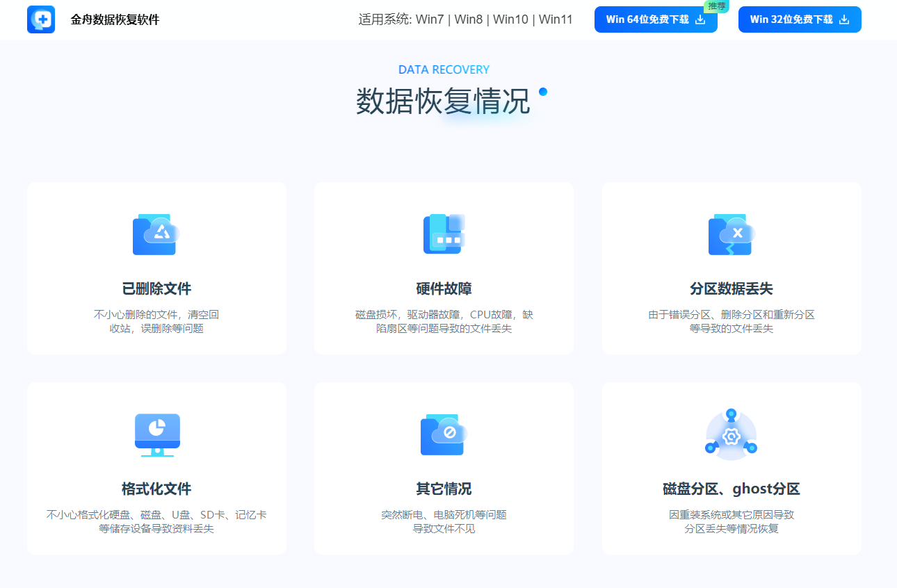Click the 推荐 badge on download button
The width and height of the screenshot is (897, 588).
[x=716, y=6]
